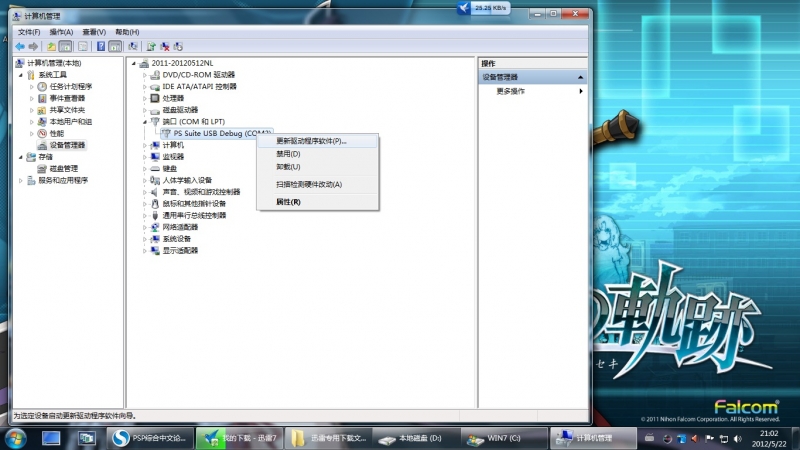This screenshot has width=800, height=450.
Task: Switch to the 我的下载 - 迅雷7 taskbar window
Action: [x=239, y=438]
